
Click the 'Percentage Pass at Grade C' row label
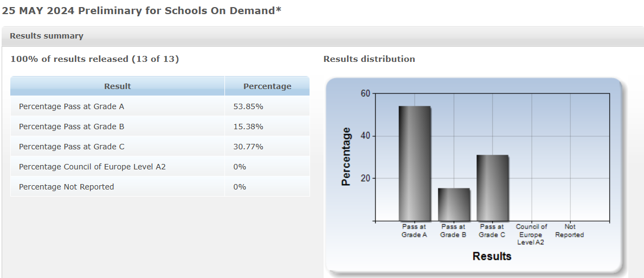click(72, 147)
